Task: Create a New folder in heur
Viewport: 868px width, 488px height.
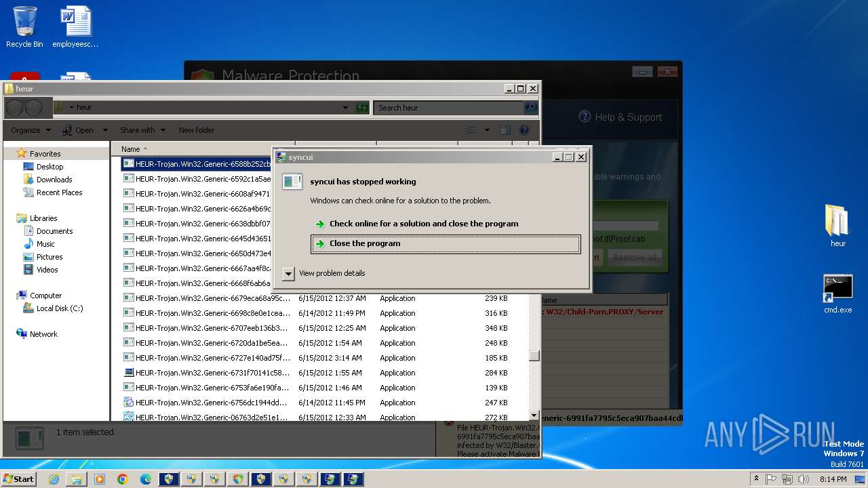Action: pyautogui.click(x=197, y=130)
